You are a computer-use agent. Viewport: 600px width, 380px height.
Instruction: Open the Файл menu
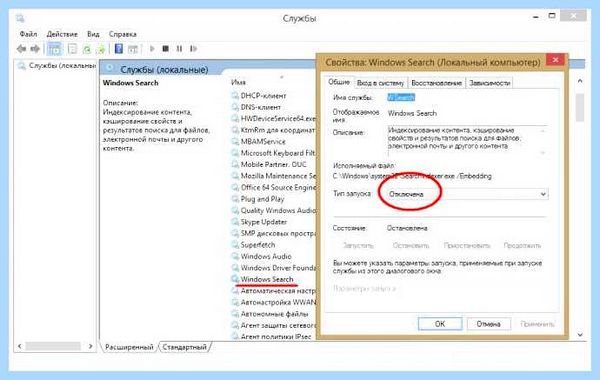pos(28,34)
